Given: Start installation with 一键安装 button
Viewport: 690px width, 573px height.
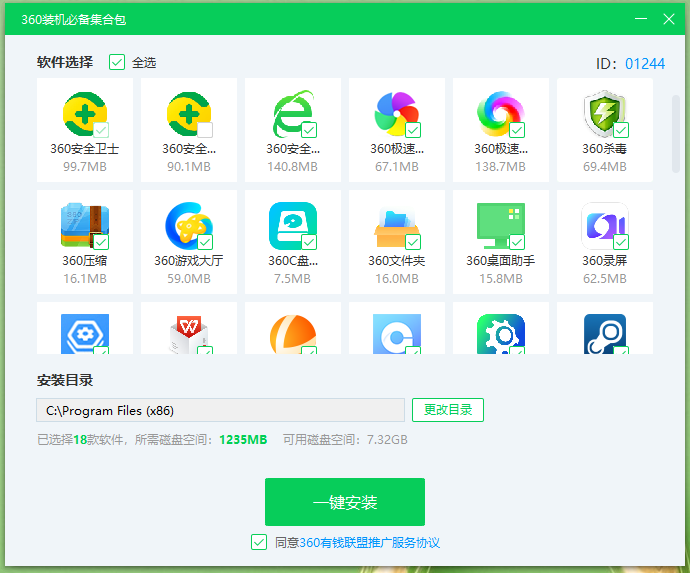Looking at the screenshot, I should point(345,502).
